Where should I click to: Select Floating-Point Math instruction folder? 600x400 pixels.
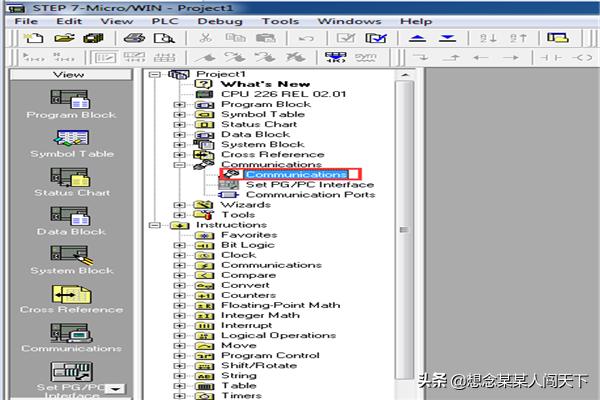point(280,305)
